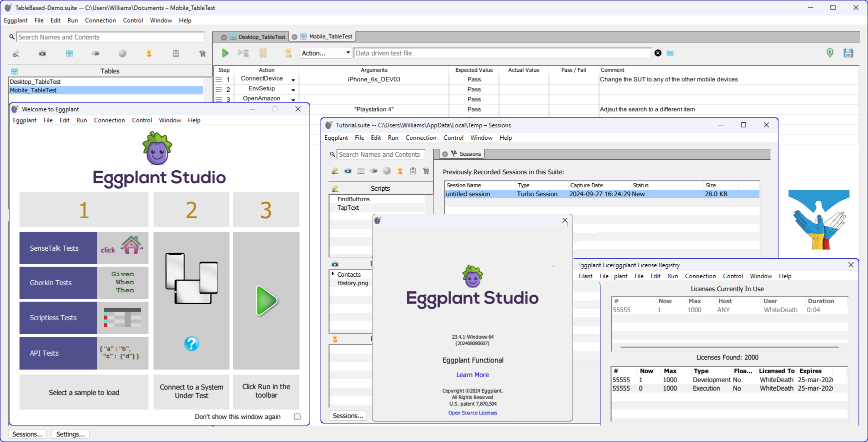The image size is (868, 442).
Task: Click the award ribbon icon in main suite sidebar
Action: pos(149,53)
